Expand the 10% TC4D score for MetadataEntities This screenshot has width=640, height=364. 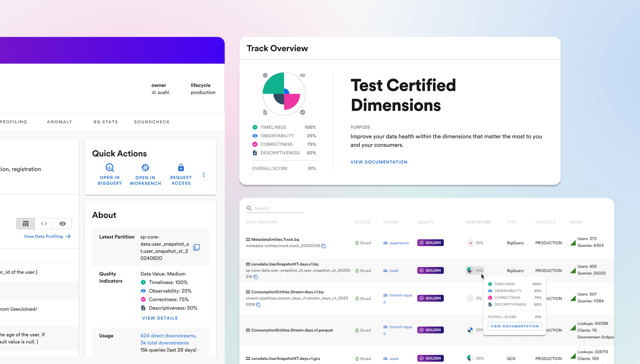pyautogui.click(x=475, y=243)
